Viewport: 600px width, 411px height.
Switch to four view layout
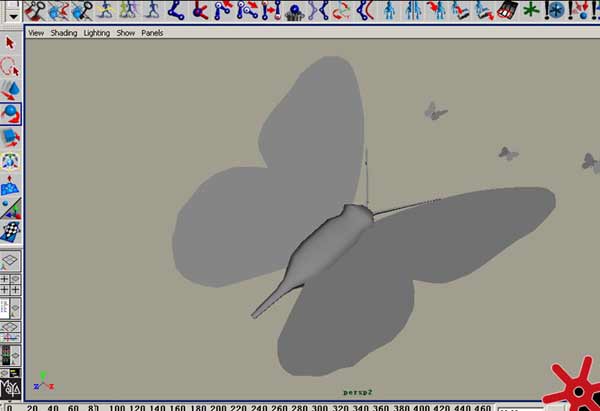(x=10, y=284)
